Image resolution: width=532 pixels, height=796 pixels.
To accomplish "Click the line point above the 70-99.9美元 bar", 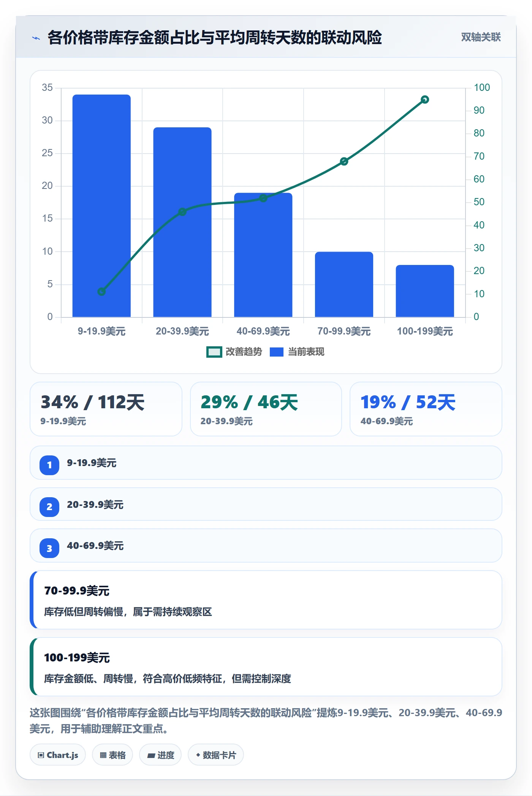I will tap(344, 162).
